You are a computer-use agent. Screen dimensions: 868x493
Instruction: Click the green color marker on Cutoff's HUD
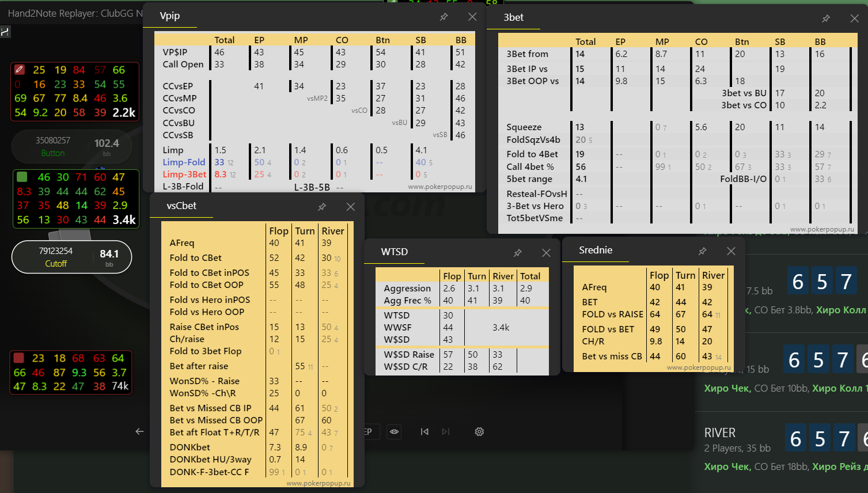point(22,177)
